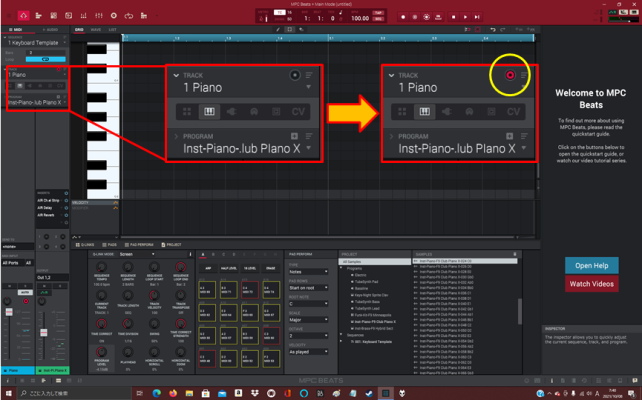This screenshot has height=400, width=642.
Task: Open the Velocity As played dropdown
Action: tap(308, 352)
